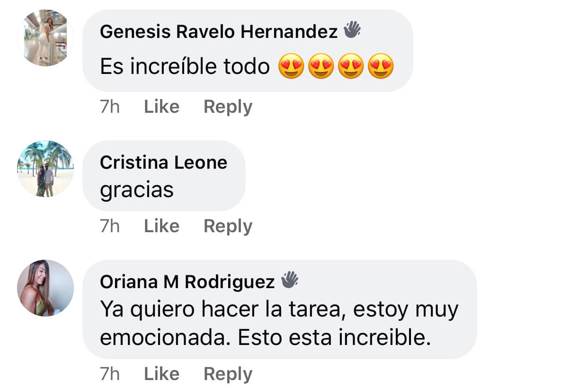Like Oriana M Rodriguez's comment
This screenshot has height=390, width=588.
pos(161,374)
